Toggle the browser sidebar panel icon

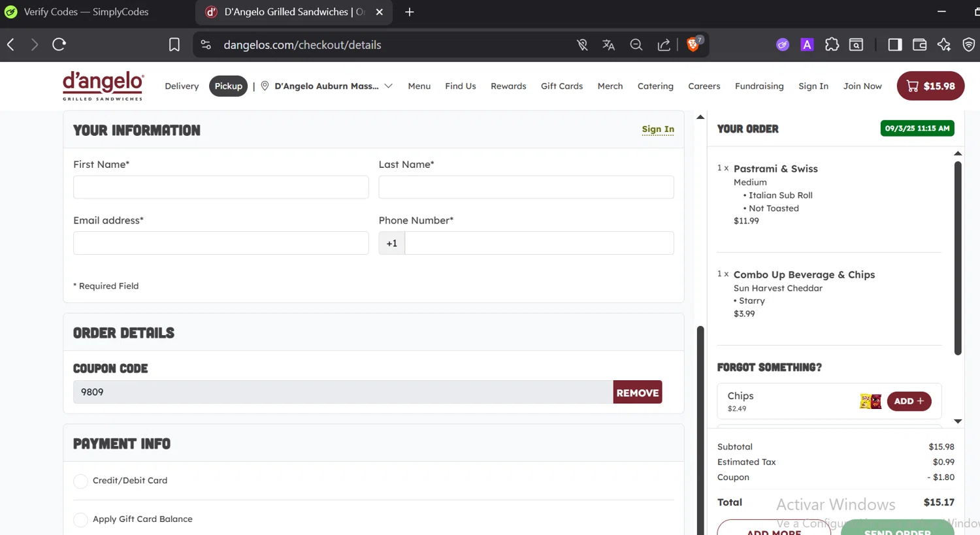coord(895,44)
